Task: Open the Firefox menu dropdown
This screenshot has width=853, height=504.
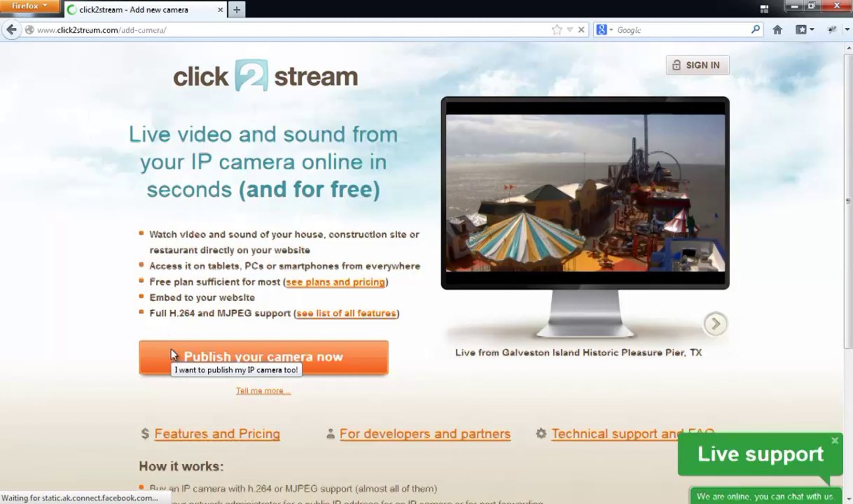Action: click(29, 6)
